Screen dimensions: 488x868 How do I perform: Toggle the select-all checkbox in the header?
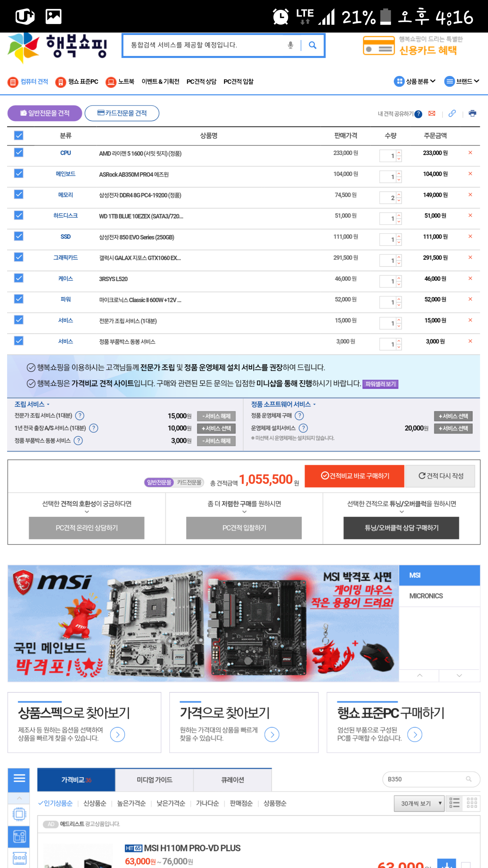click(19, 135)
